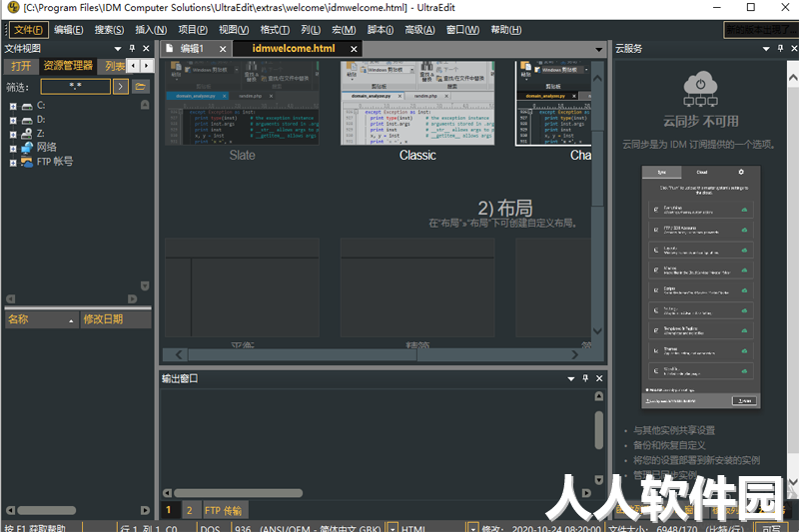Pin the 云服务 panel
799x532 pixels.
tap(780, 48)
